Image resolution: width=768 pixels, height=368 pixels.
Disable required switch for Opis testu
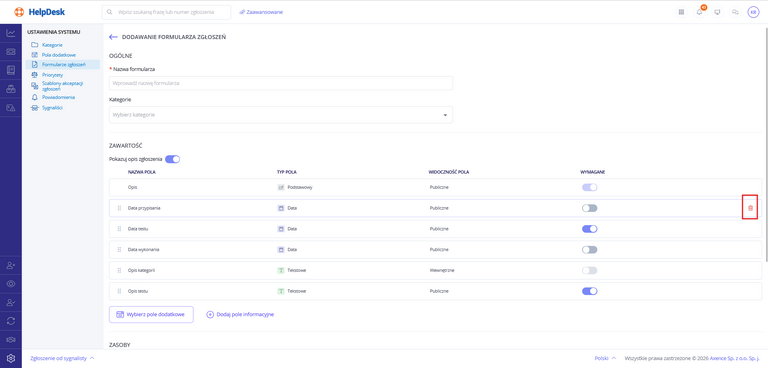589,291
